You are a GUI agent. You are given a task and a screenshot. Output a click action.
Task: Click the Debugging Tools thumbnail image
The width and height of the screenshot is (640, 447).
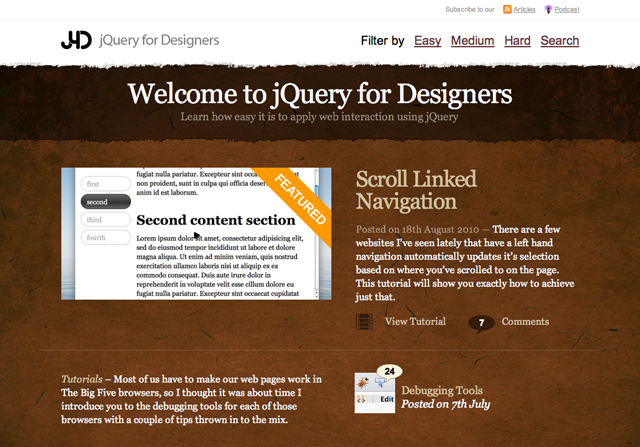coord(375,393)
